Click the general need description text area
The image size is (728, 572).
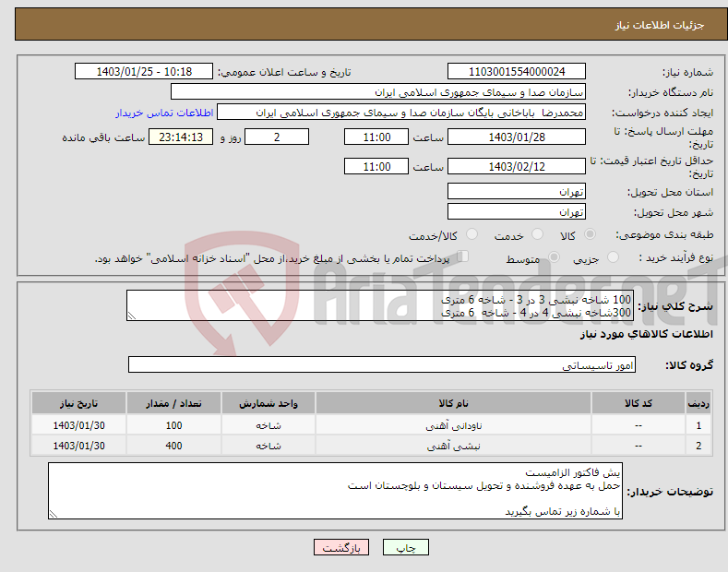pyautogui.click(x=380, y=305)
